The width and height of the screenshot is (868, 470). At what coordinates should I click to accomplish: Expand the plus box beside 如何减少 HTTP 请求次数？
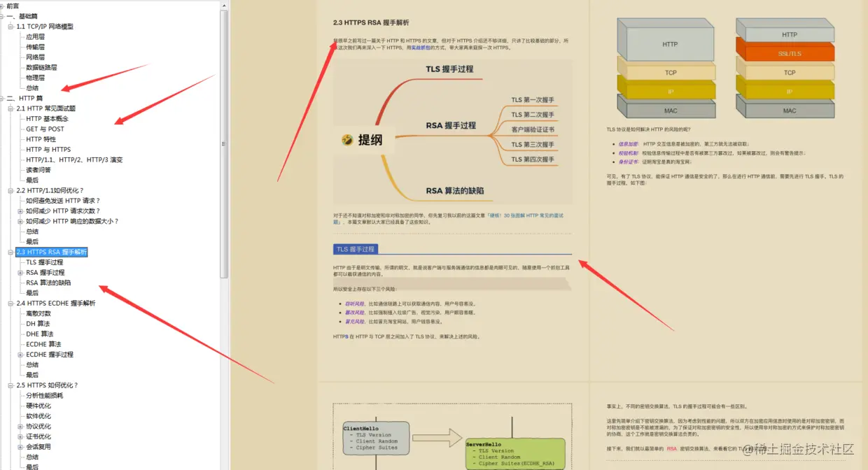[20, 211]
